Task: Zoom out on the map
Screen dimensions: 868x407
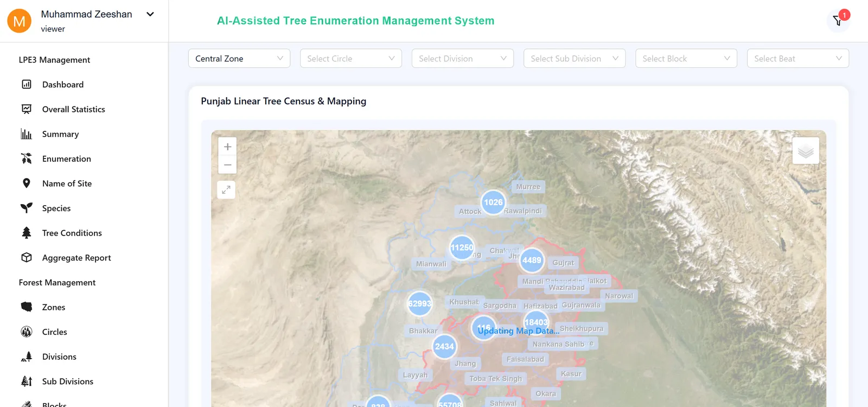Action: pos(227,165)
